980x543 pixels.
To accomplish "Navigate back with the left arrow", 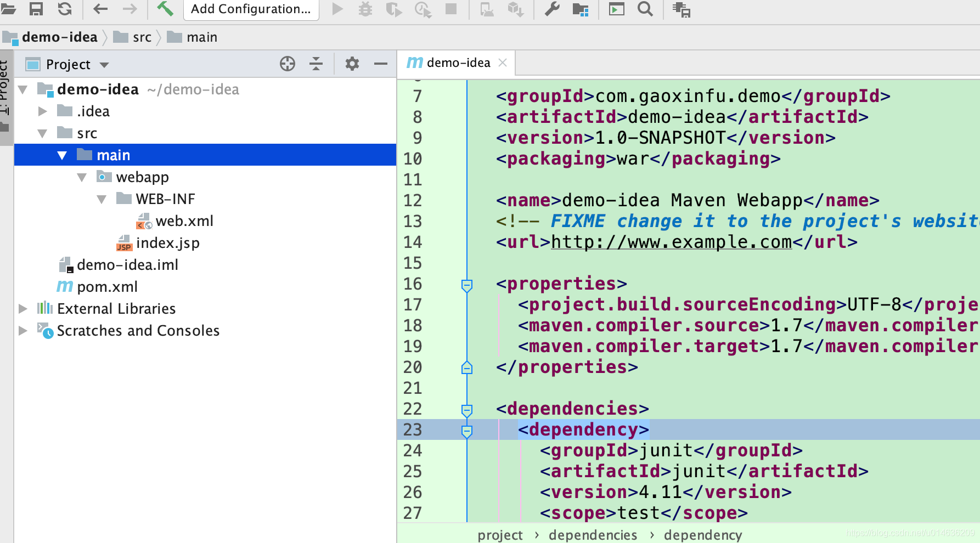I will (x=100, y=9).
